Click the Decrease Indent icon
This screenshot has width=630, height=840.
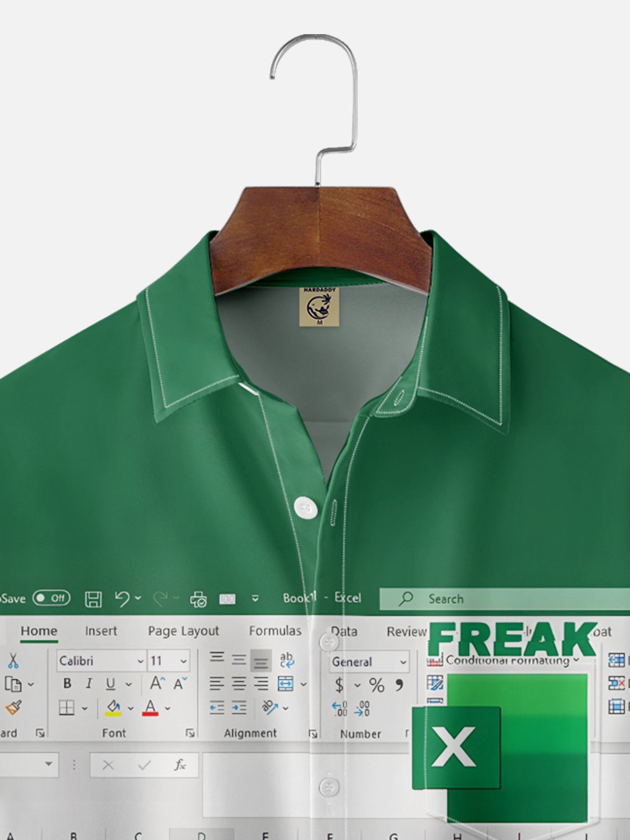tap(217, 708)
